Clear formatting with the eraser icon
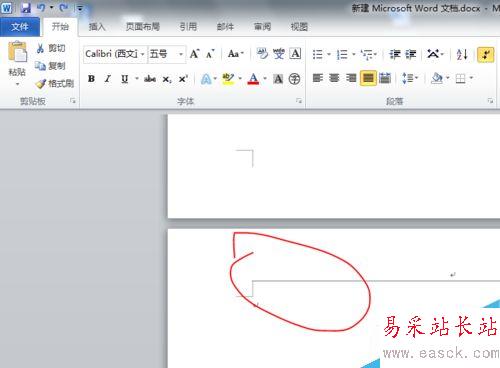This screenshot has width=500, height=368. click(x=262, y=54)
